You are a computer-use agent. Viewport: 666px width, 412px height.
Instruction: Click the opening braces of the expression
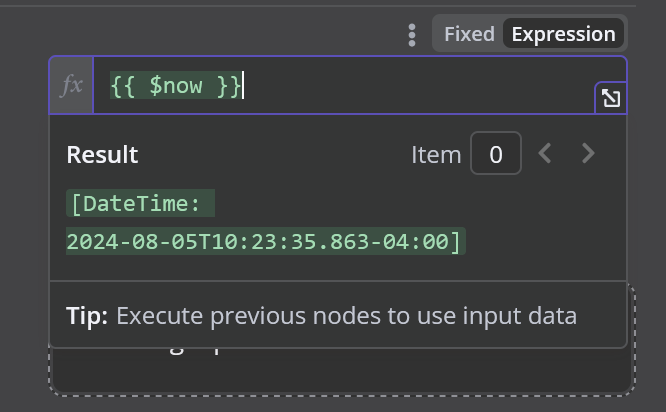[123, 85]
